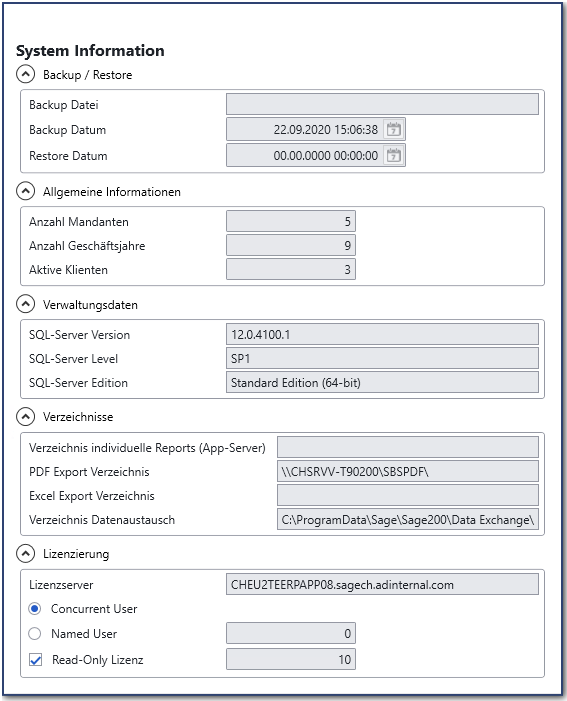The width and height of the screenshot is (567, 701).
Task: Uncheck the Read-Only Lizenz checkbox
Action: coord(35,659)
